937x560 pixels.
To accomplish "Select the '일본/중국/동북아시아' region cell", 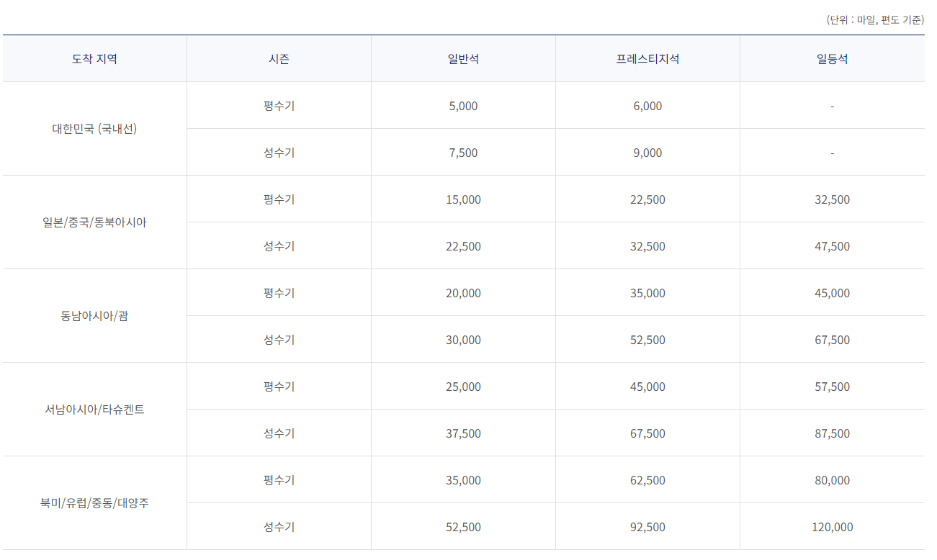I will [x=94, y=223].
